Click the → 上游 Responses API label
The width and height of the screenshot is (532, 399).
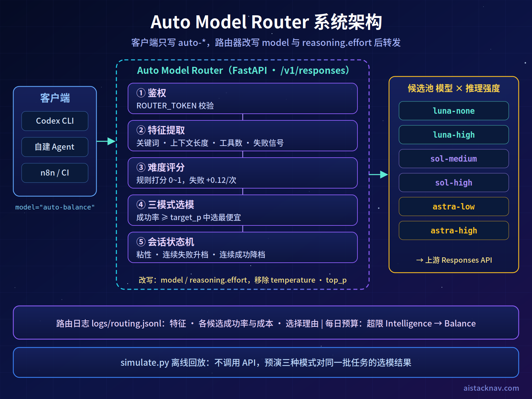point(454,260)
